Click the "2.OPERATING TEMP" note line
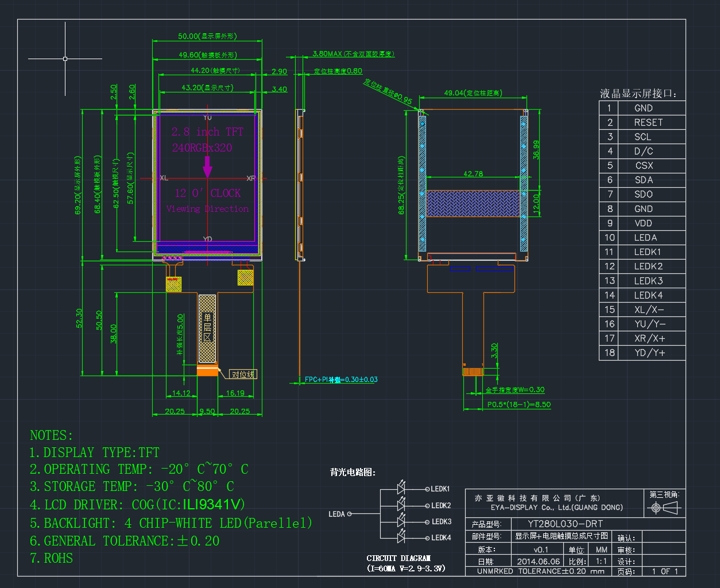 139,469
